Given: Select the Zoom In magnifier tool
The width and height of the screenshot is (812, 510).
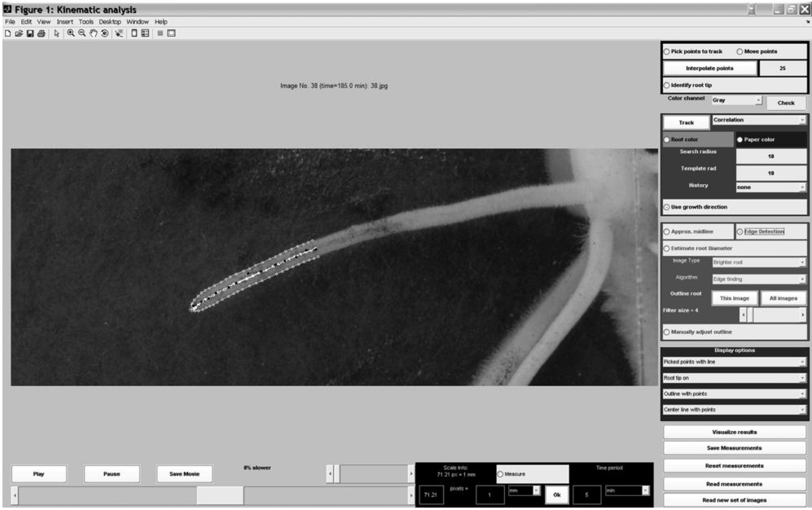Looking at the screenshot, I should click(71, 33).
